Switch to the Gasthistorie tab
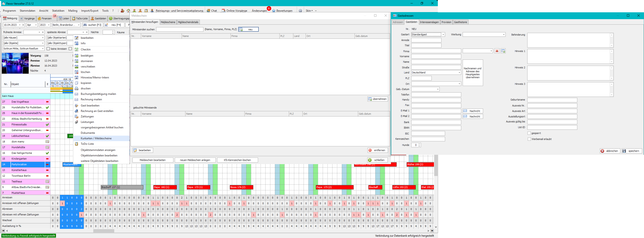The image size is (644, 238). pyautogui.click(x=461, y=22)
